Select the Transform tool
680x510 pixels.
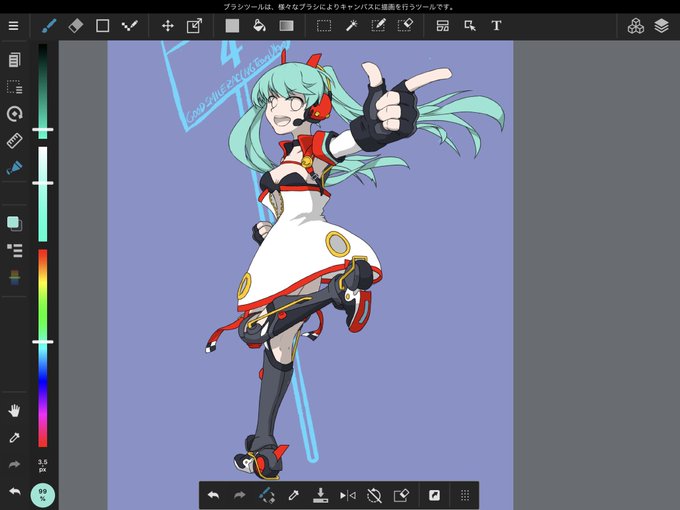(194, 26)
